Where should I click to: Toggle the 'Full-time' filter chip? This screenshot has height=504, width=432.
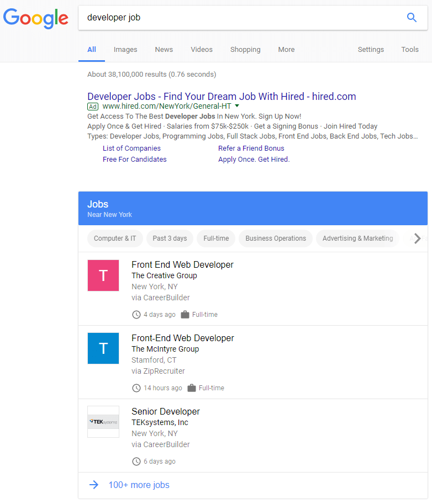pos(216,238)
